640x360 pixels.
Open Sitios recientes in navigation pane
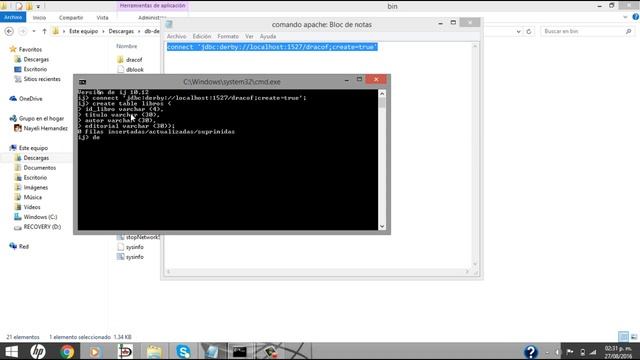[x=42, y=79]
